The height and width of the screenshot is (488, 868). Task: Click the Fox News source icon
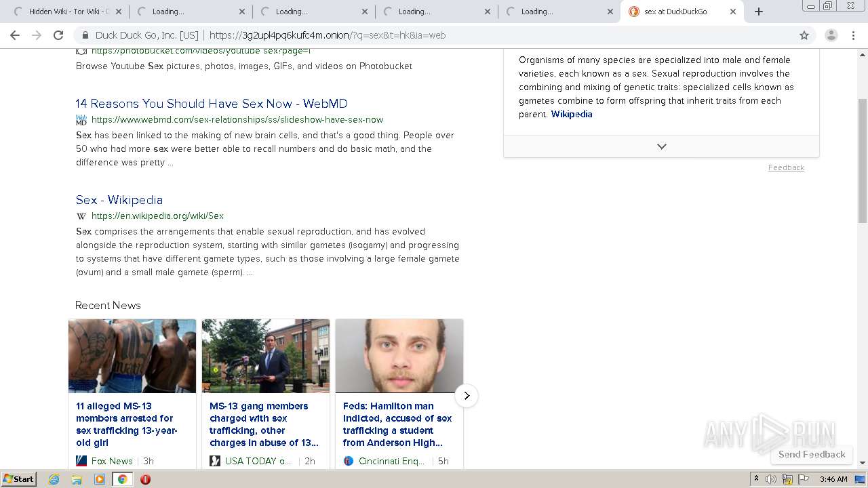(81, 461)
